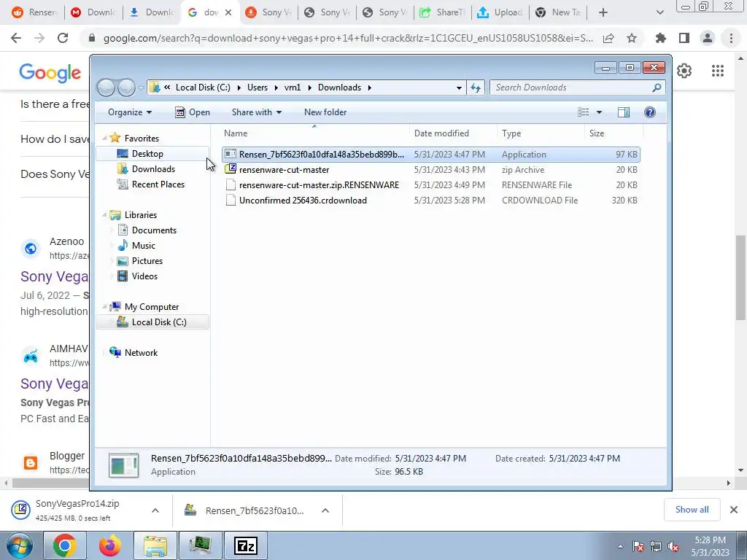Open Chrome extensions puzzle icon
Screen dimensions: 747x560
pos(660,38)
